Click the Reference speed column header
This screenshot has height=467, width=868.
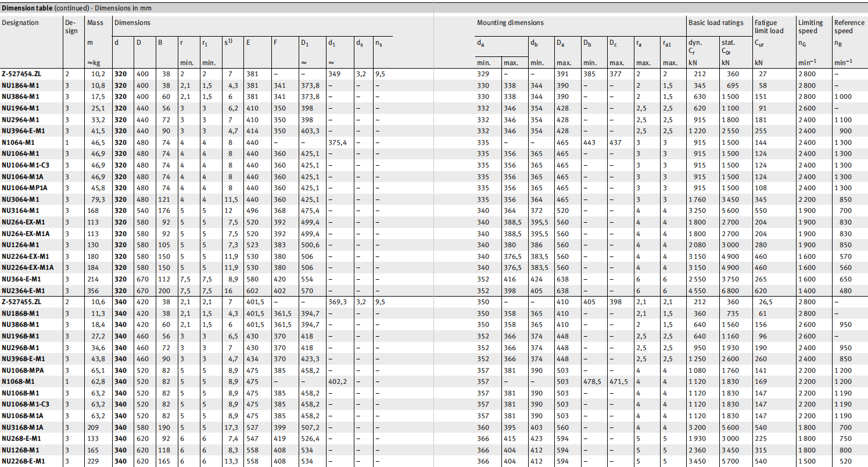click(x=849, y=27)
